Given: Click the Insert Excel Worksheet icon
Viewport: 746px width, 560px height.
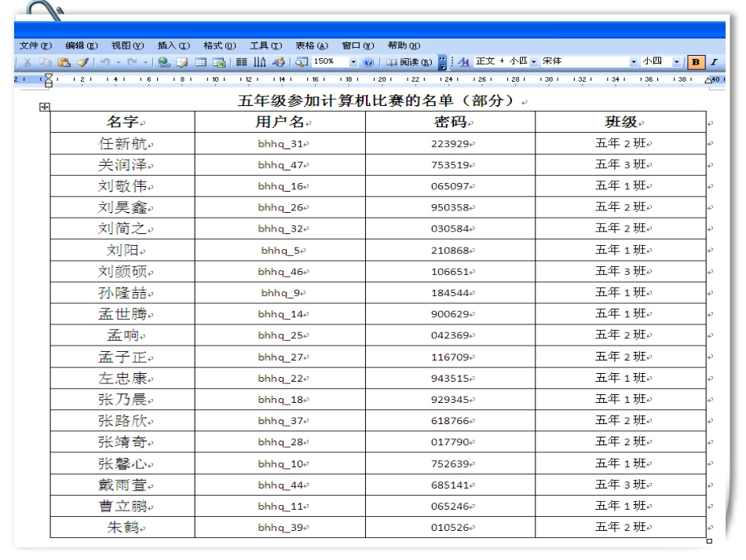Looking at the screenshot, I should 219,62.
